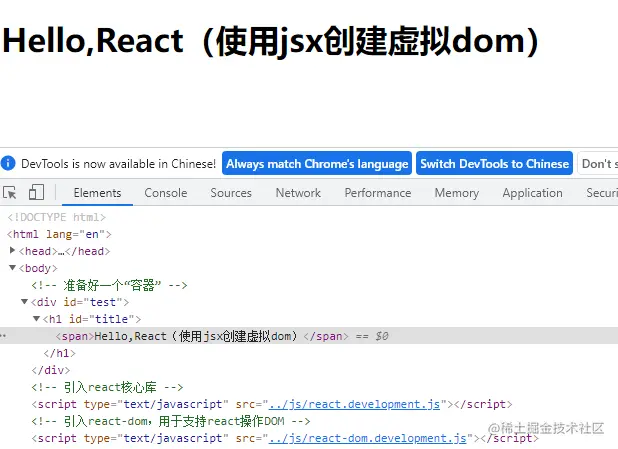
Task: Collapse the body element arrow
Action: click(12, 268)
